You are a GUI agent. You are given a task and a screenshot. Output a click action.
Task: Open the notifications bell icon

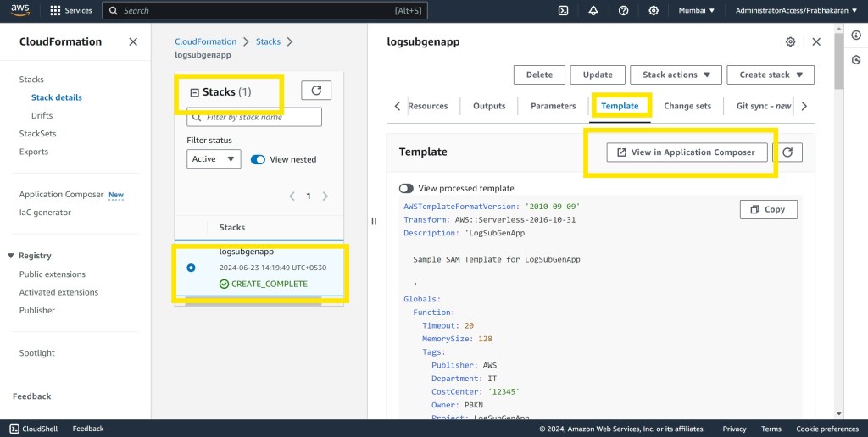[x=593, y=11]
